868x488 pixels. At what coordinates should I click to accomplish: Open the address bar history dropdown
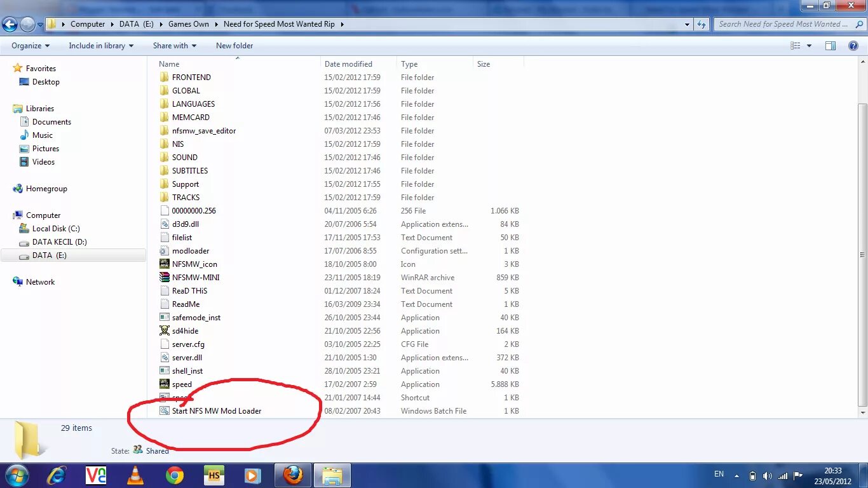click(687, 24)
